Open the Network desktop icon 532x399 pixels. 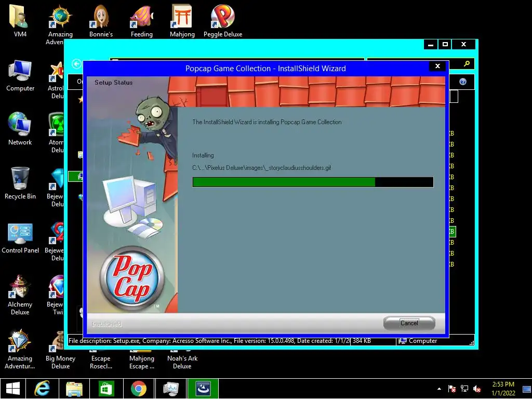(20, 129)
